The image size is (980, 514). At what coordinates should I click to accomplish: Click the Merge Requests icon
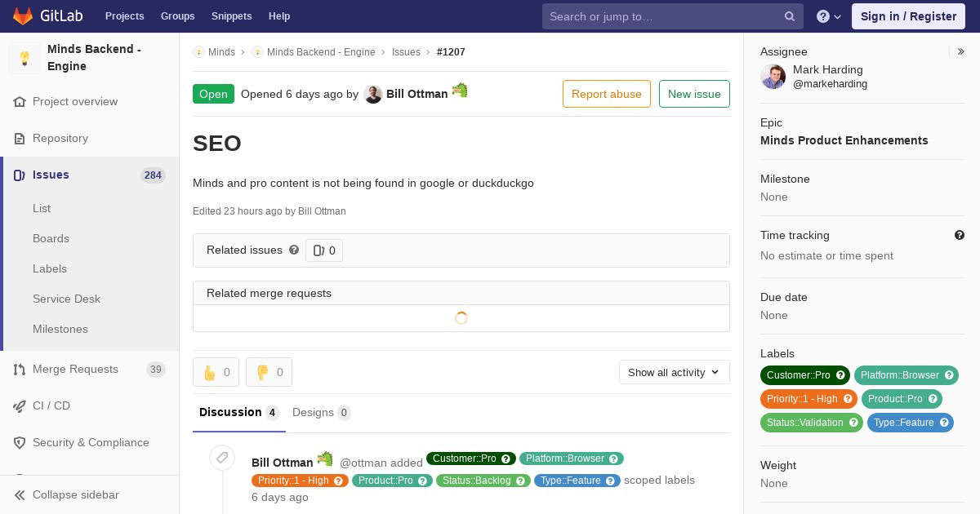(20, 370)
